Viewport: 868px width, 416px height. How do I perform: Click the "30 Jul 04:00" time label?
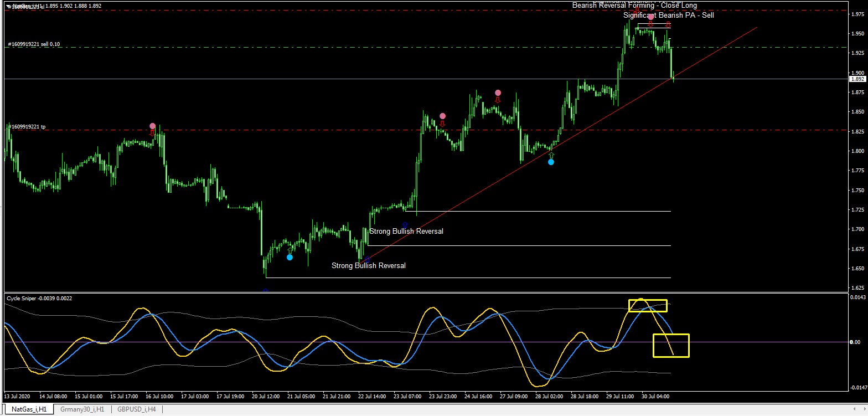tap(655, 397)
